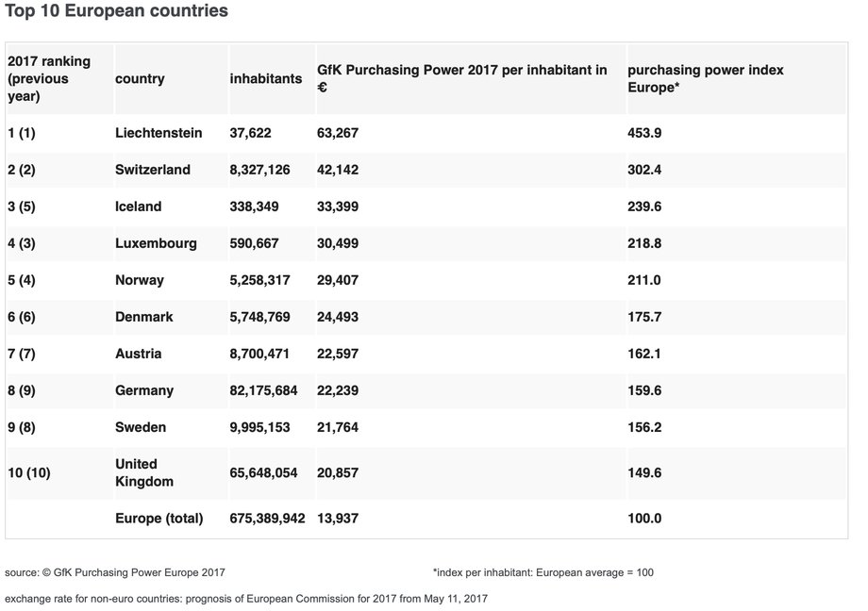
Task: Click Germany's purchasing power 22,239
Action: point(338,390)
